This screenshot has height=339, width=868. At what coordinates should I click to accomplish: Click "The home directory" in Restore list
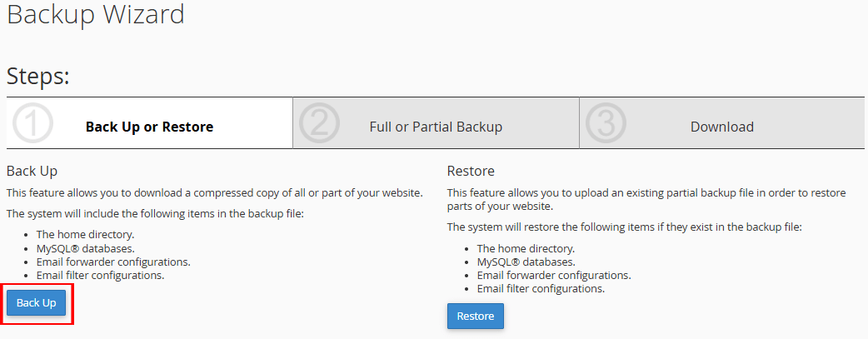[526, 248]
